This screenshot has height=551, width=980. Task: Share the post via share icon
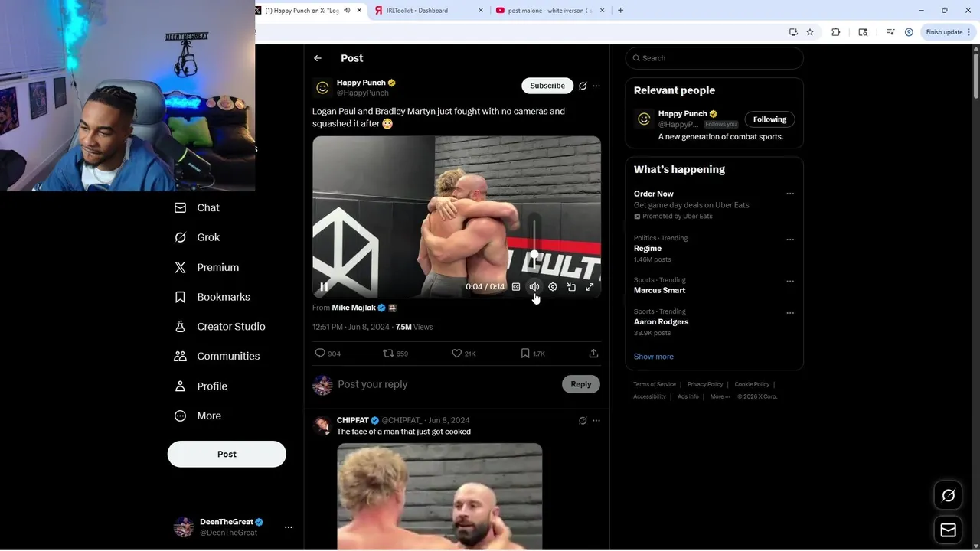click(x=593, y=354)
